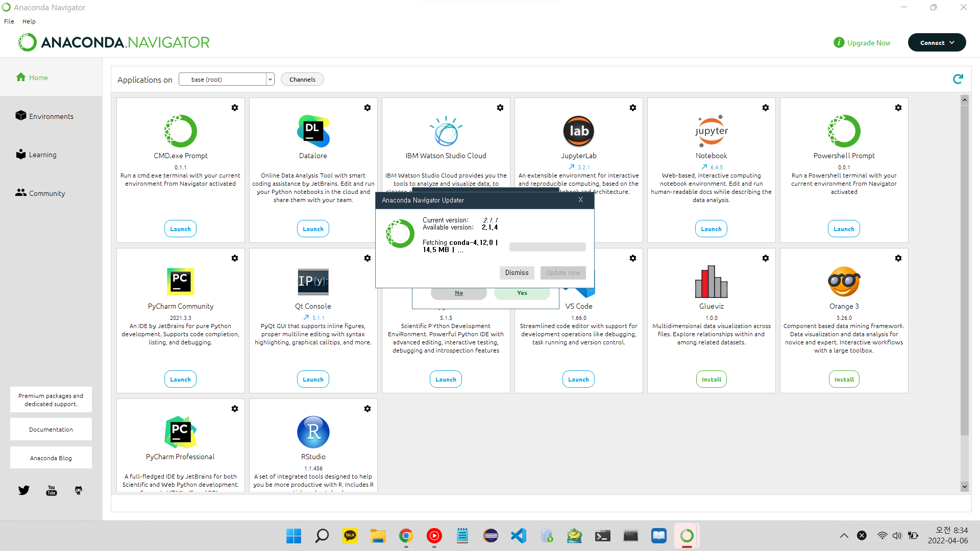980x551 pixels.
Task: Click the Orange 3 logo
Action: pos(844,281)
